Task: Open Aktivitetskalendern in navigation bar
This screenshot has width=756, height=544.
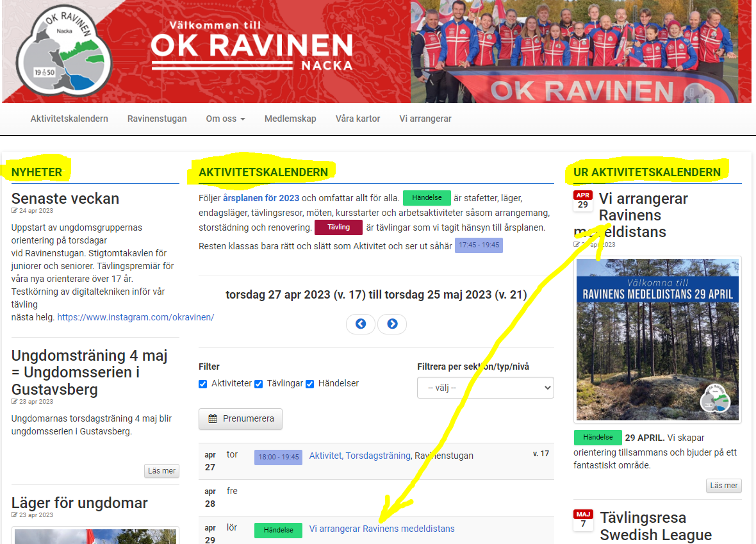Action: point(69,119)
